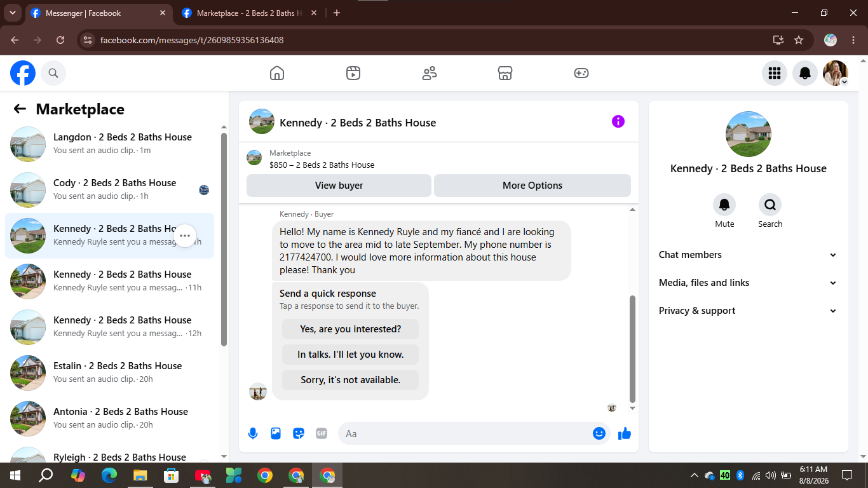The width and height of the screenshot is (868, 488).
Task: Click the chat list scrollbar thumb
Action: pyautogui.click(x=224, y=239)
